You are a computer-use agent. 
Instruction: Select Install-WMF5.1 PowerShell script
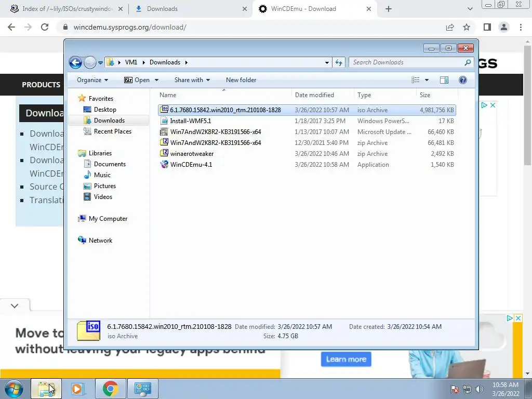click(x=307, y=121)
